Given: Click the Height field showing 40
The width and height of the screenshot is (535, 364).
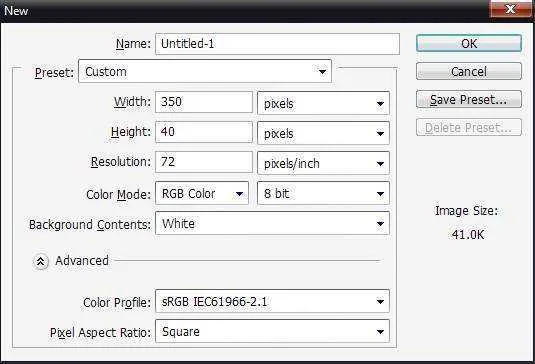Looking at the screenshot, I should (x=204, y=132).
